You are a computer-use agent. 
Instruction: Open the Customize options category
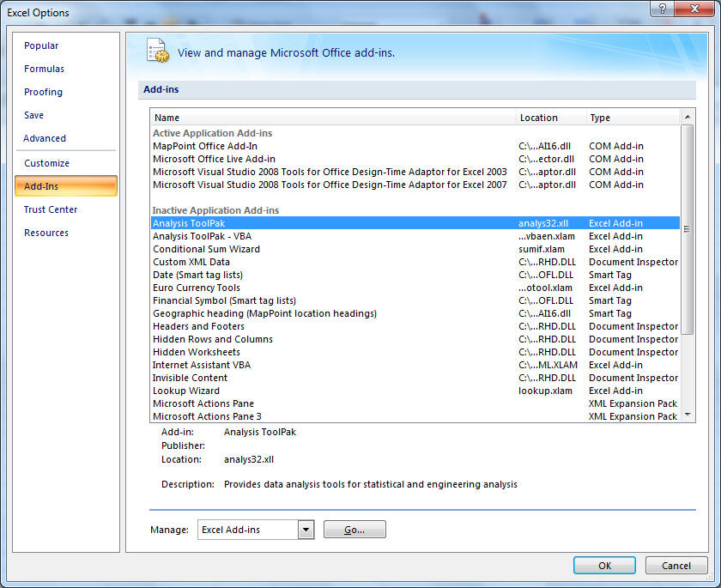point(46,163)
